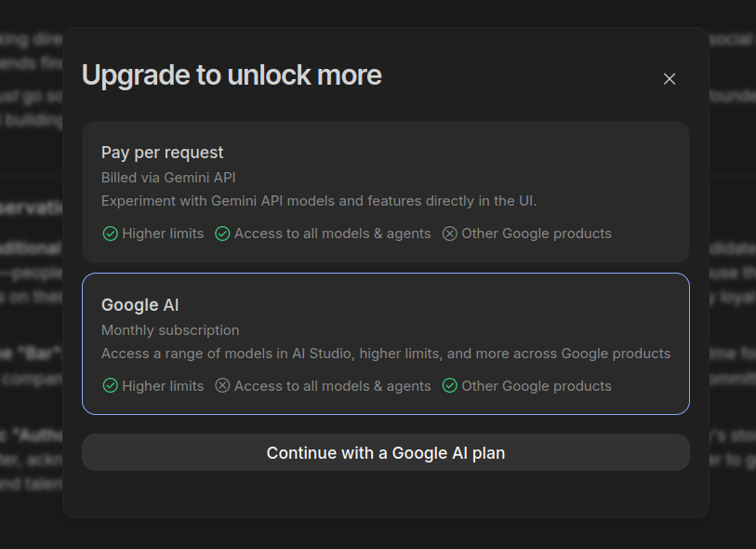The image size is (756, 549).
Task: Click green check beside Other Google products in Google AI card
Action: [x=450, y=386]
